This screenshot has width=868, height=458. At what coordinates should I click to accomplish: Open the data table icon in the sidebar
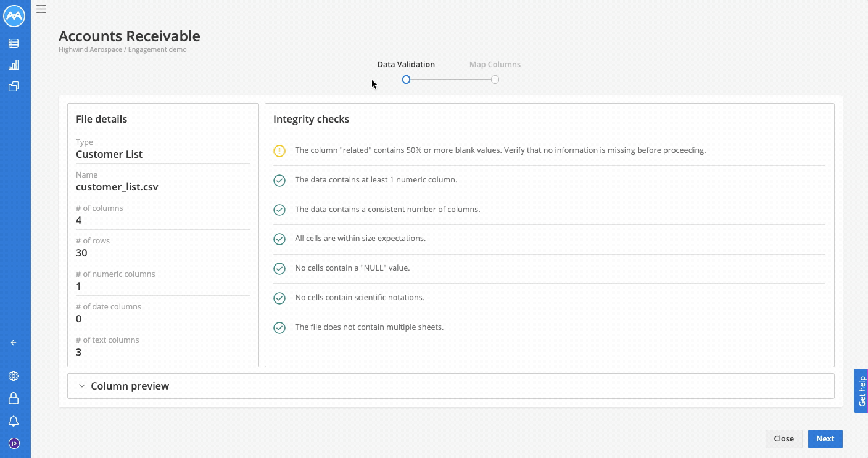(14, 44)
